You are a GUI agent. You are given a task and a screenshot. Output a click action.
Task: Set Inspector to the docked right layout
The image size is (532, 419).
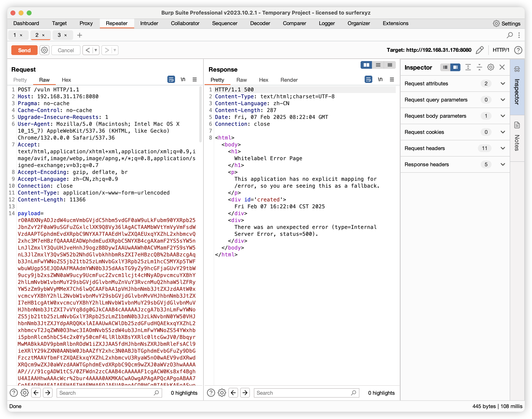[x=455, y=67]
